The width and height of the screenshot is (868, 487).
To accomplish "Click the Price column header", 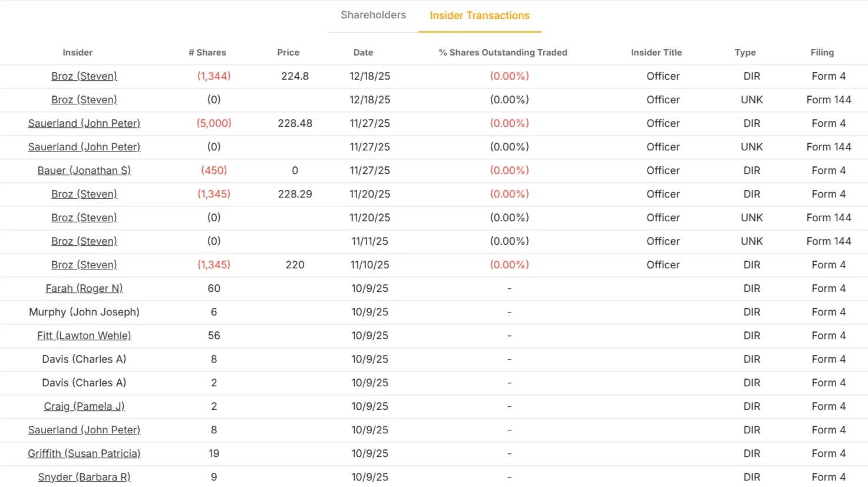I will pyautogui.click(x=288, y=52).
